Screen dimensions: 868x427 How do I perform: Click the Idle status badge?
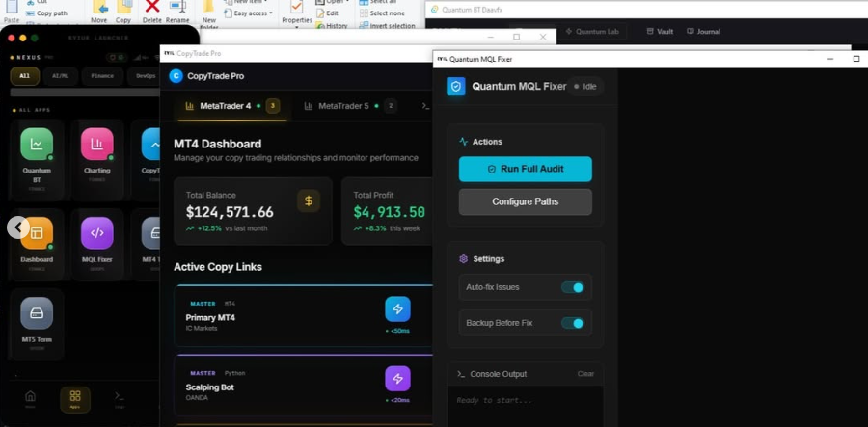coord(585,87)
